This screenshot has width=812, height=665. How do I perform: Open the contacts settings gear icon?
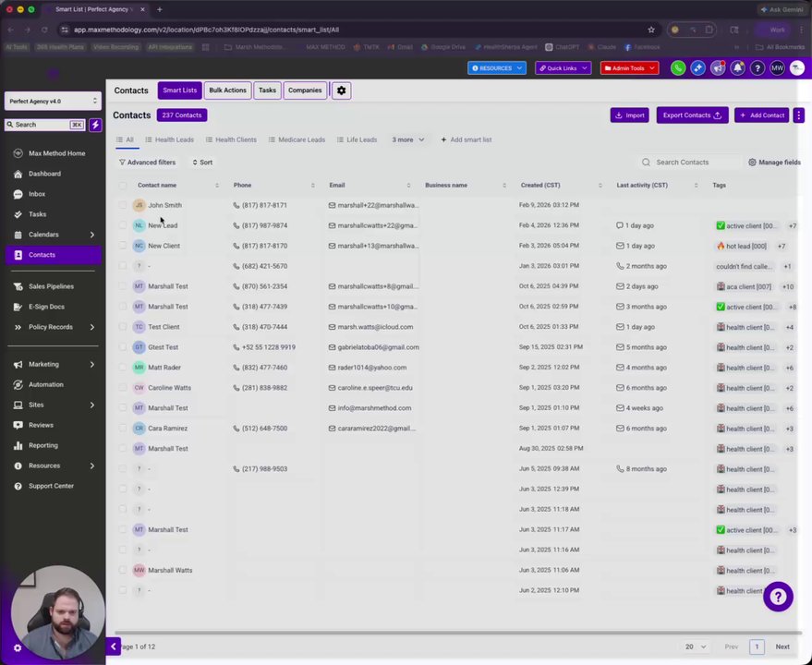341,91
